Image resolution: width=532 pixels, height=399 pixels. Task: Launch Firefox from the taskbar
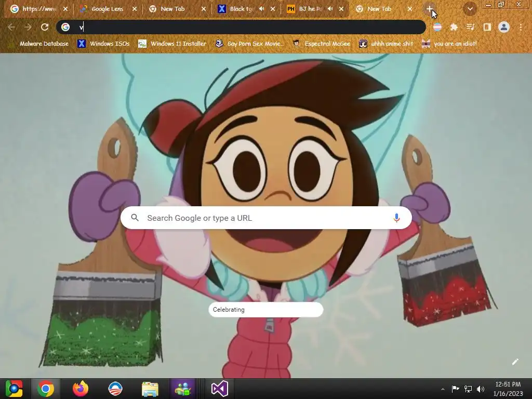[81, 389]
